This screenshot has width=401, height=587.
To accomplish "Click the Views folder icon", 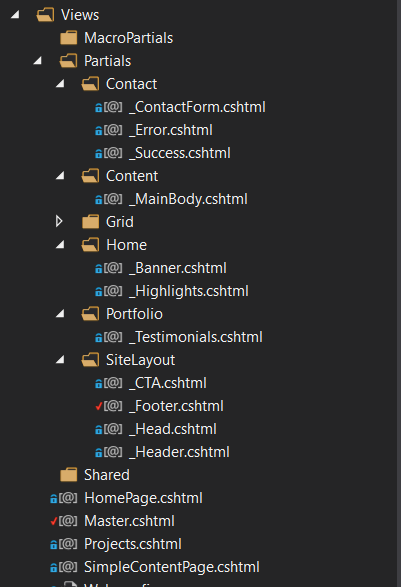I will click(x=45, y=15).
